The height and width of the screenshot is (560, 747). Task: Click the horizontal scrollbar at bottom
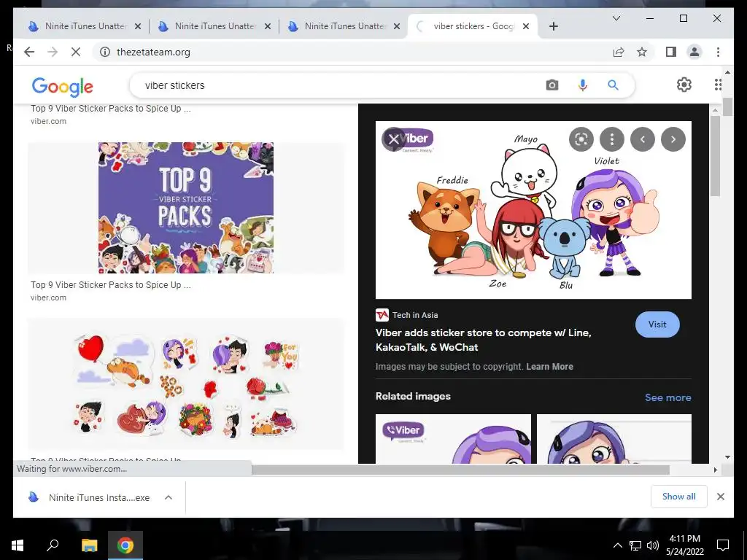coord(460,470)
